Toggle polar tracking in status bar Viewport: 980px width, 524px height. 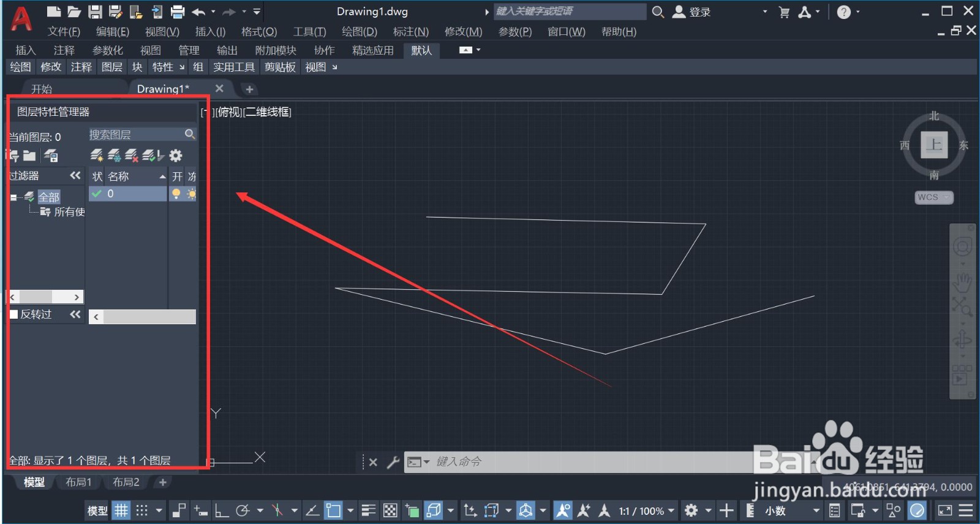[243, 510]
